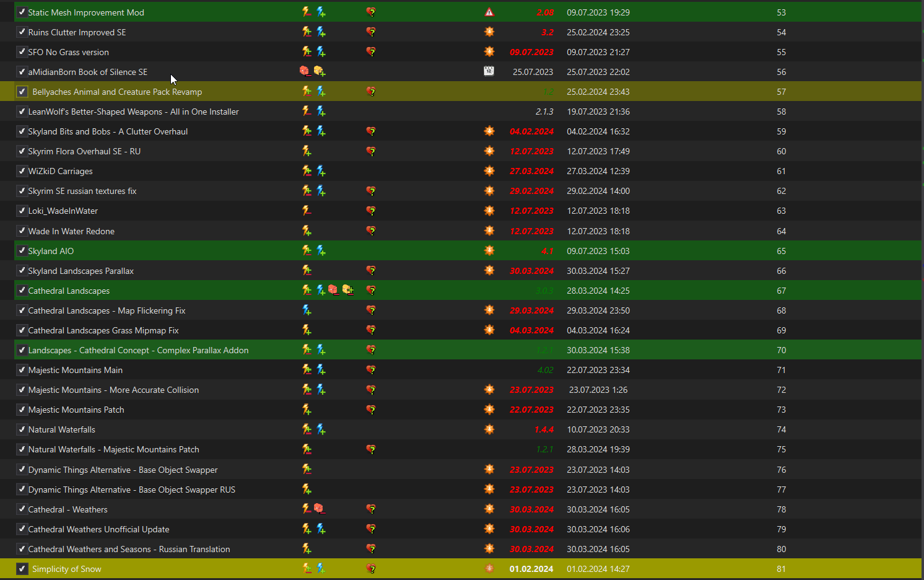Click the version "2.08" of Static Mesh Improvement Mod

545,12
